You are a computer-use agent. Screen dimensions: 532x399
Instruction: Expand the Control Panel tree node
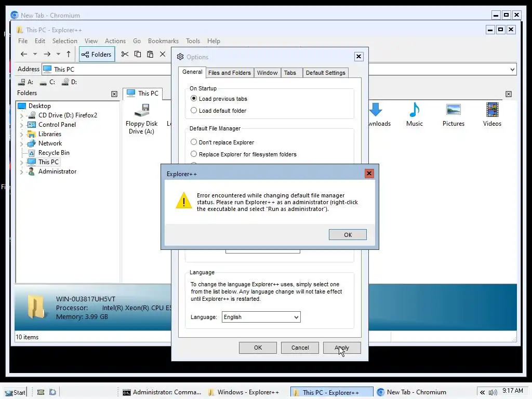point(21,125)
